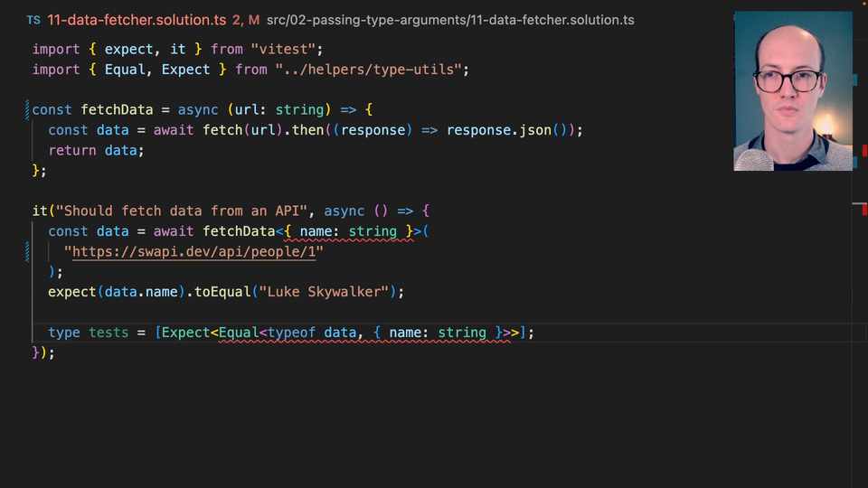Open the swapi.dev people URL link
This screenshot has height=488, width=868.
(197, 251)
